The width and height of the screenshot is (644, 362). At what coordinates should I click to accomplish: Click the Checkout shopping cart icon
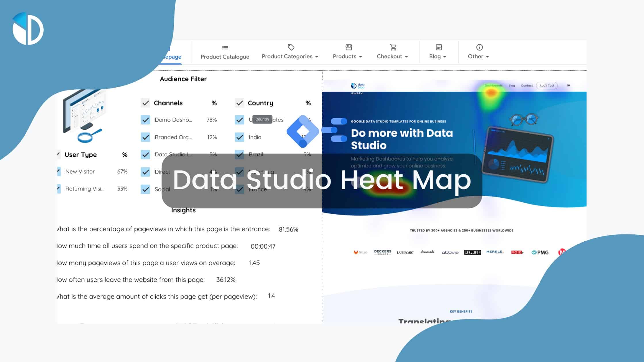[x=393, y=47]
